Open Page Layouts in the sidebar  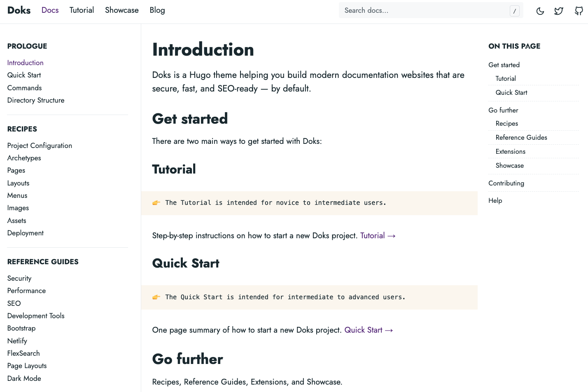pos(27,366)
